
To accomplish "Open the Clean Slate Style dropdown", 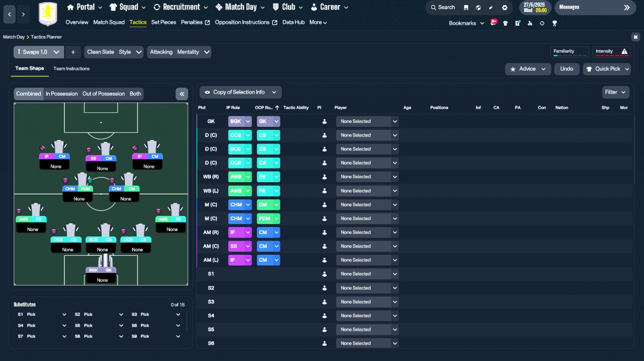I will [114, 52].
